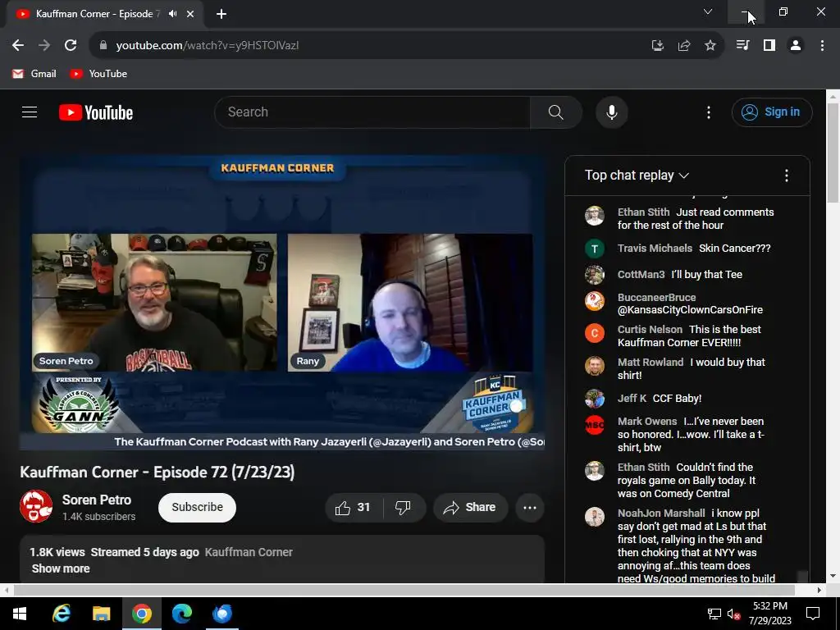This screenshot has width=840, height=630.
Task: Click Ethan Stith's 'Just read comments' chat message
Action: (687, 218)
